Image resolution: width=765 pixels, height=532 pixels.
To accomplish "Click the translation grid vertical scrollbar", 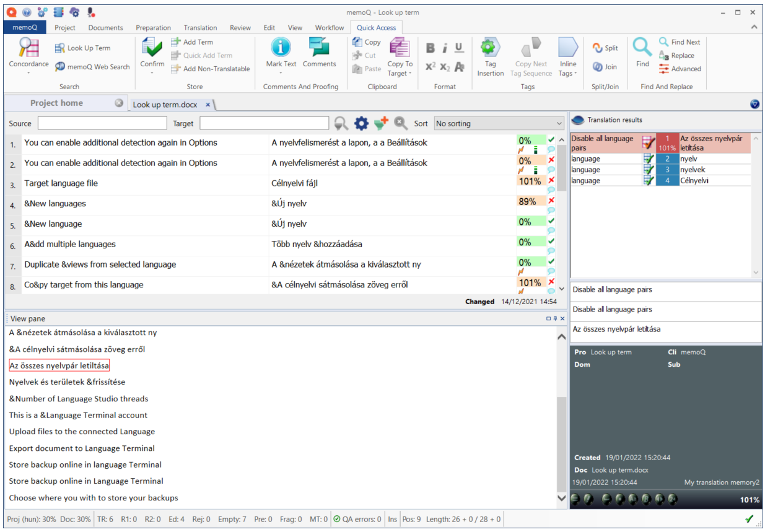I will point(561,214).
